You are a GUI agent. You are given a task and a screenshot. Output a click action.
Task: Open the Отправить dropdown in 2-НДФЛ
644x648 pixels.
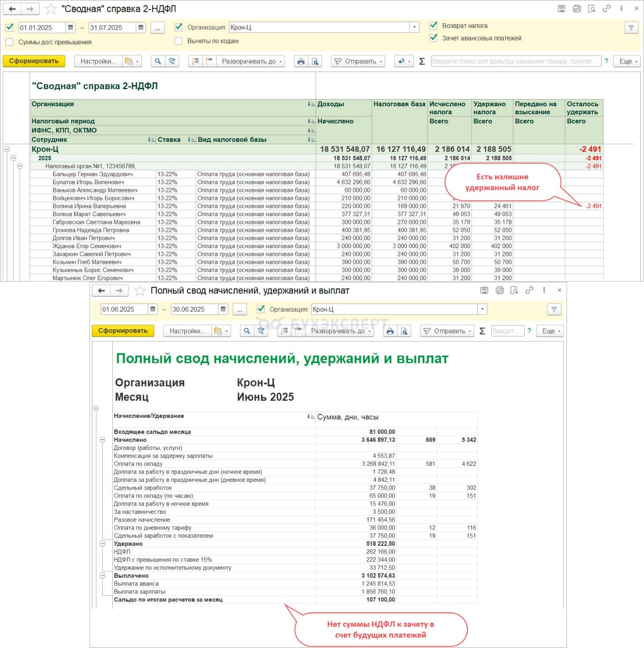pos(358,61)
